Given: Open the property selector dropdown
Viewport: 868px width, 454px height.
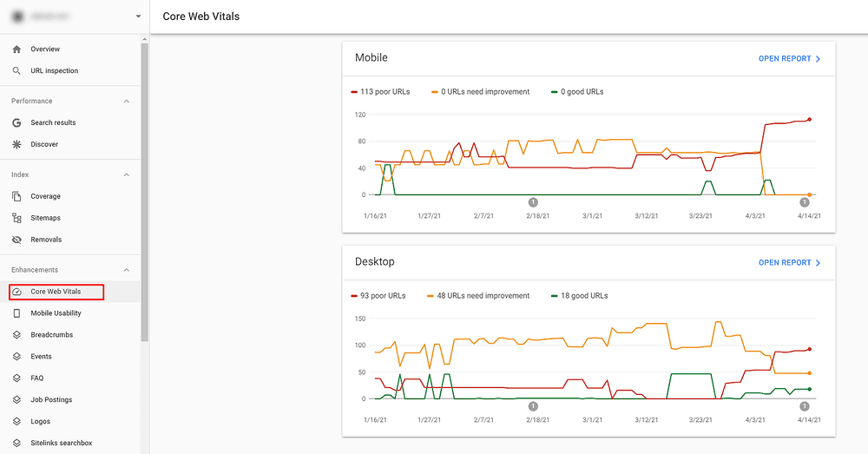Looking at the screenshot, I should click(x=138, y=16).
